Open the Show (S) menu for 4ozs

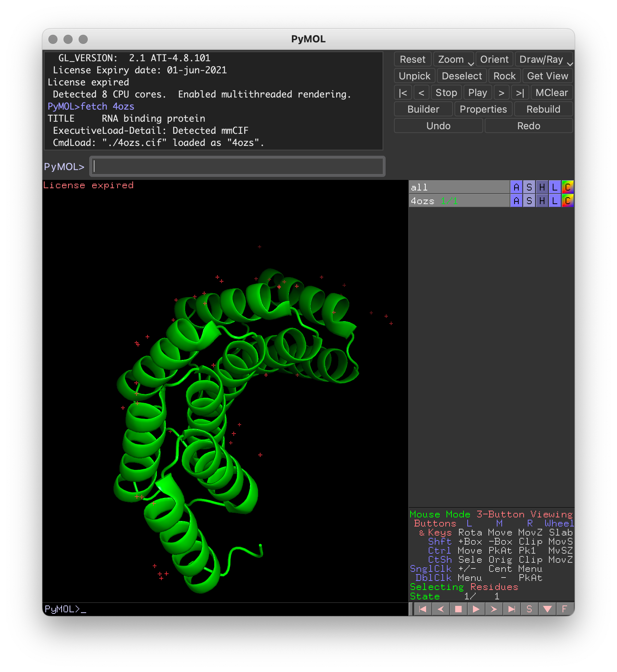pos(529,201)
